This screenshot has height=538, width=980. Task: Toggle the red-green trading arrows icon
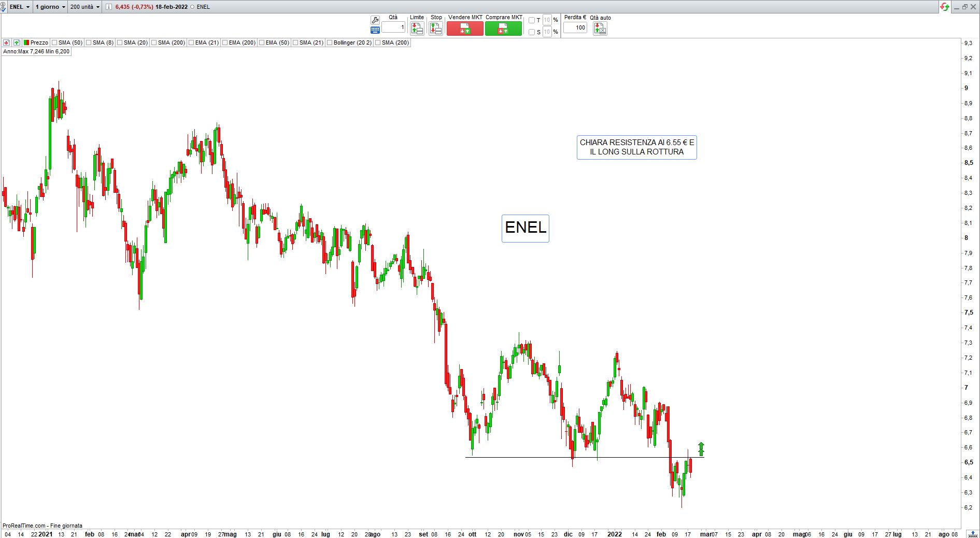point(945,7)
